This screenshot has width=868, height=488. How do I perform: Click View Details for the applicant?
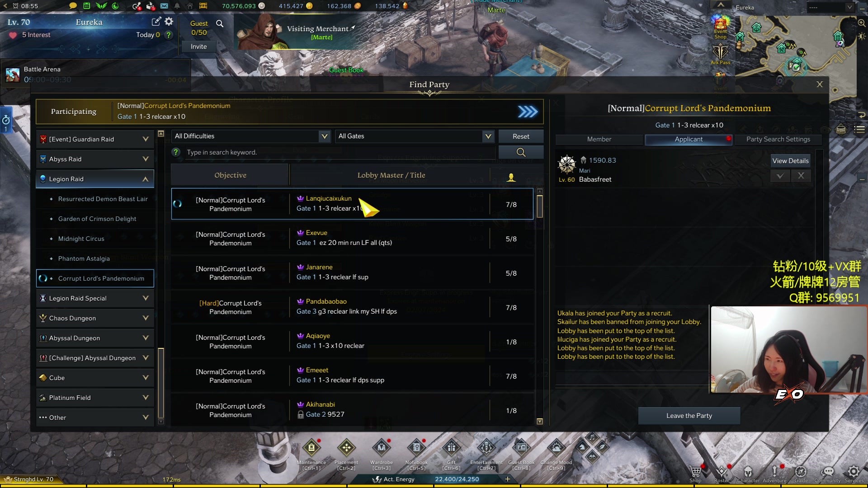pos(790,161)
